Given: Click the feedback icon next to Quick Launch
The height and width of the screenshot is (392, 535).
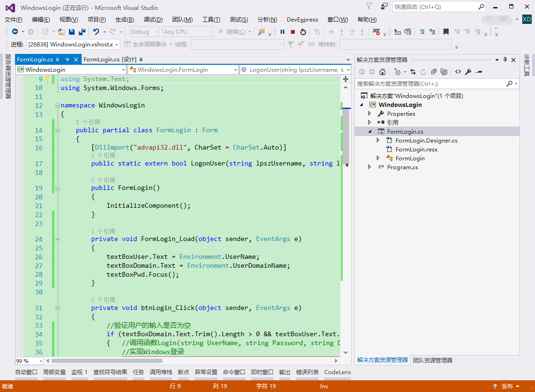Looking at the screenshot, I should tap(384, 6).
